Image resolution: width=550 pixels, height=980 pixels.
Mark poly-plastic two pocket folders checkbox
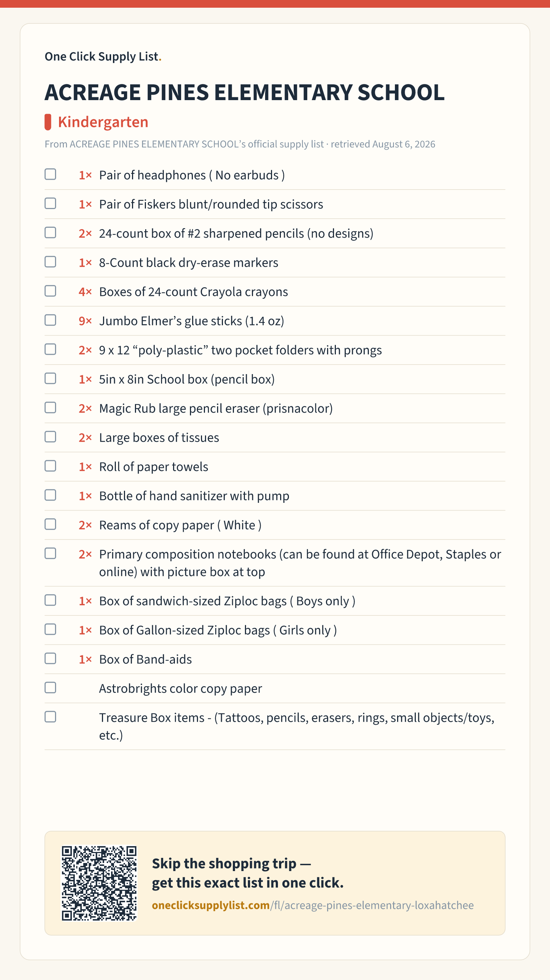pyautogui.click(x=50, y=349)
